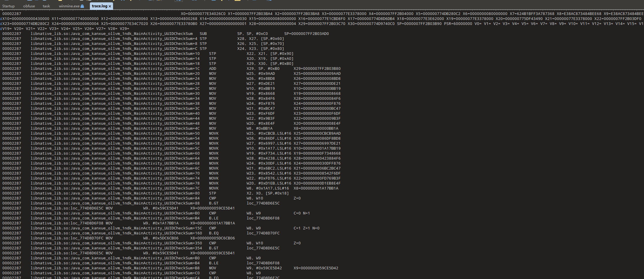This screenshot has height=279, width=644.
Task: Click operands X20, X19, [SP,#0xA0]
Action: pos(270,59)
